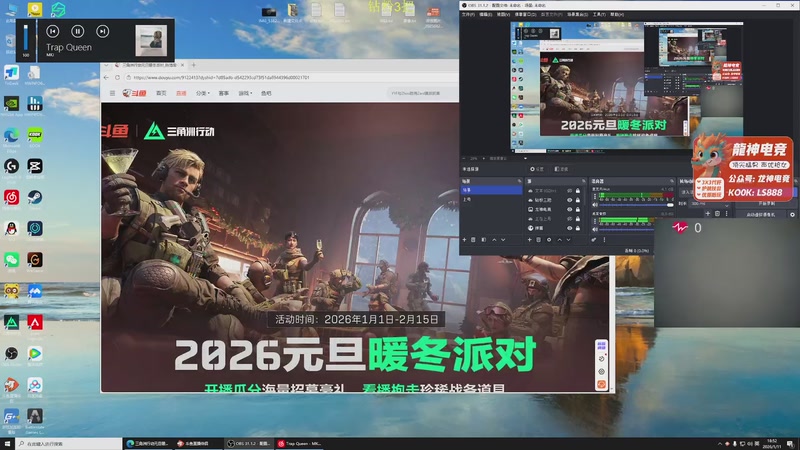This screenshot has width=800, height=450.
Task: Hide the 龙神电竞 source
Action: click(x=569, y=209)
